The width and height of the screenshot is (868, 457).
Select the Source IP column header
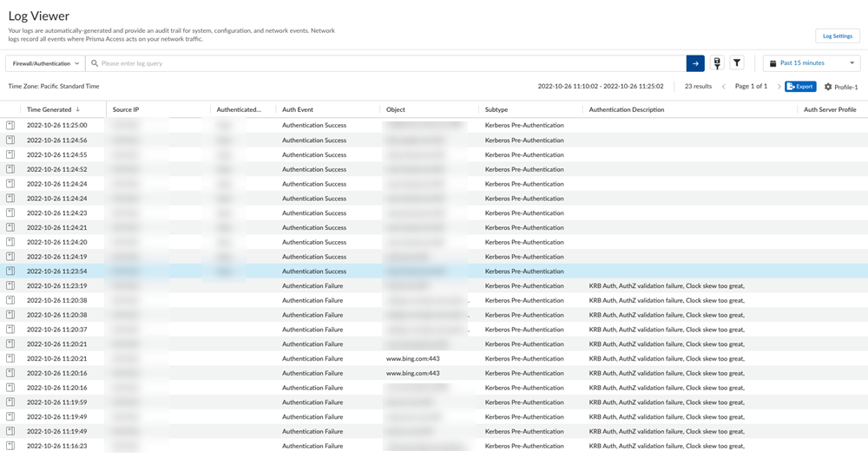126,110
